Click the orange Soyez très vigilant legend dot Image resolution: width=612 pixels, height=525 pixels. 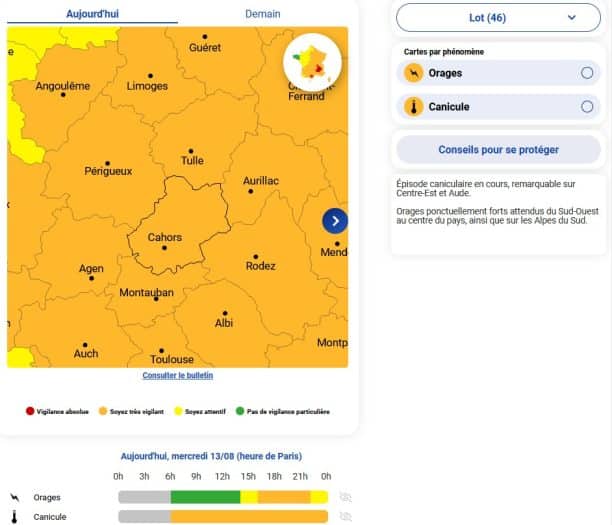pos(103,411)
